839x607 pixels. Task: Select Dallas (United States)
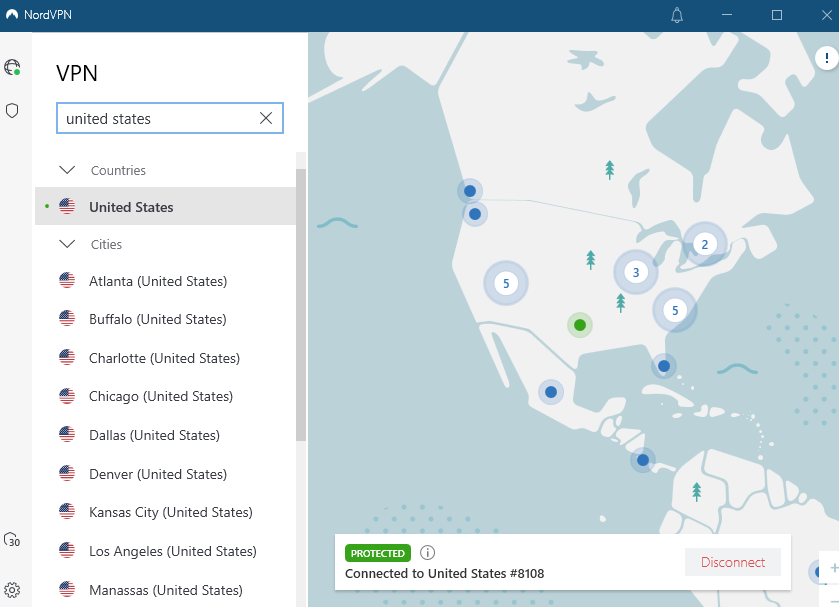[x=165, y=435]
